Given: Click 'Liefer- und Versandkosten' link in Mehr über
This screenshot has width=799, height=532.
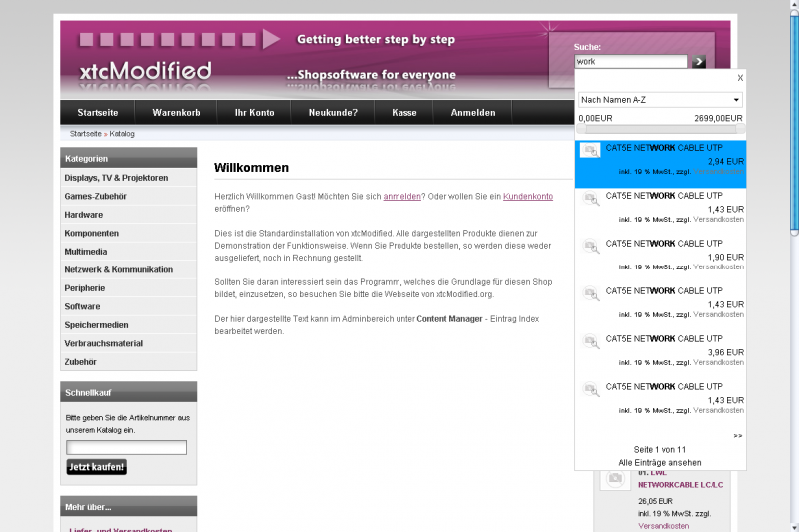Looking at the screenshot, I should coord(120,529).
